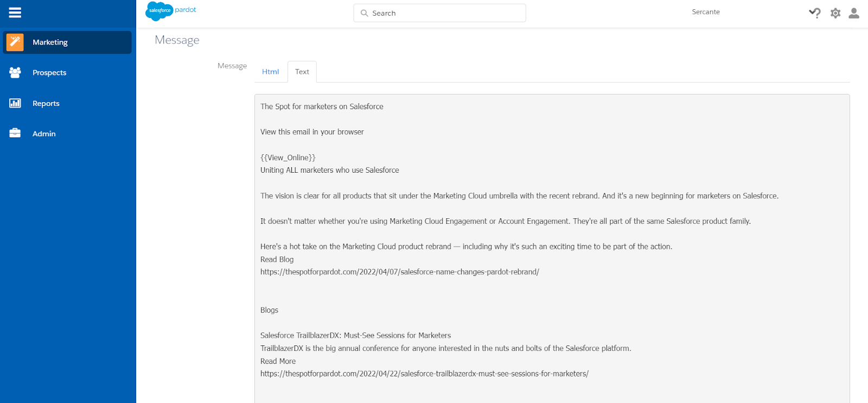
Task: Switch to the Html tab
Action: click(x=270, y=72)
